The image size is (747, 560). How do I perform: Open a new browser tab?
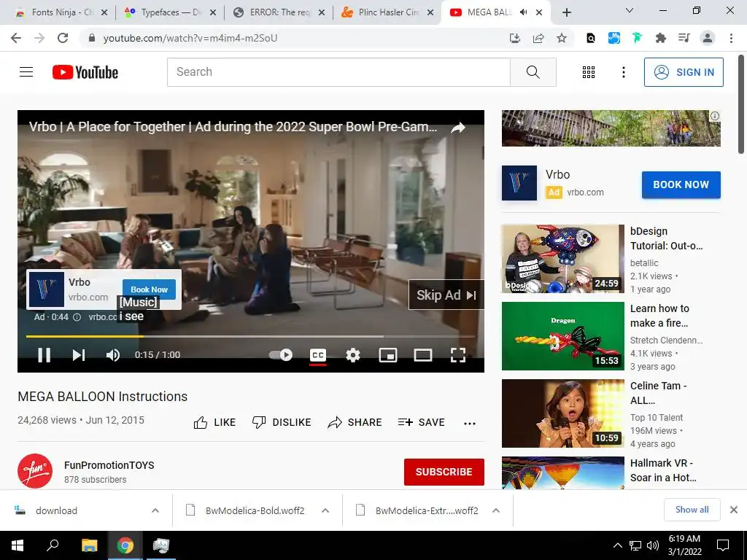click(x=566, y=12)
